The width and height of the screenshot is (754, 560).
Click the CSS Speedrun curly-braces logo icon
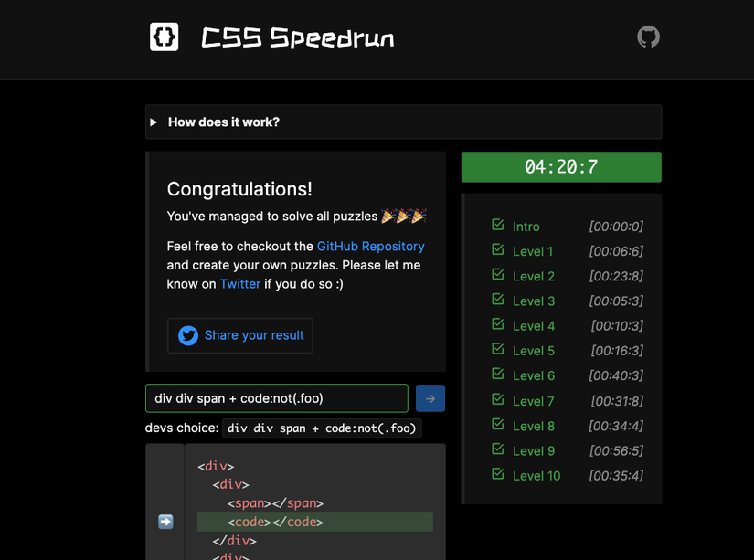[x=164, y=37]
